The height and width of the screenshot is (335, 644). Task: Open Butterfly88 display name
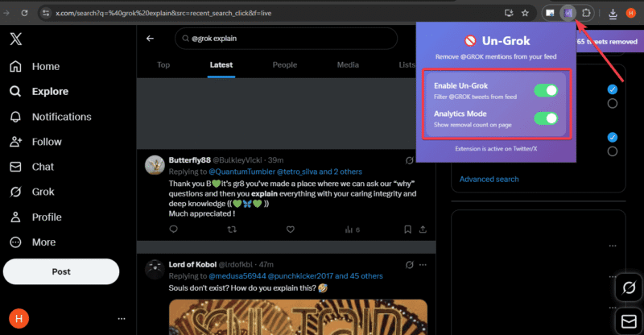pyautogui.click(x=189, y=160)
